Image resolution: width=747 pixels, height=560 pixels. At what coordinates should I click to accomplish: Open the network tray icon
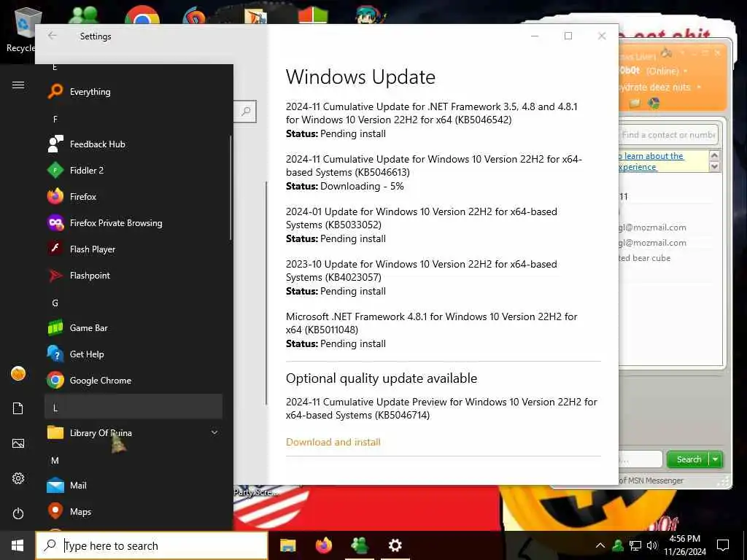click(635, 545)
